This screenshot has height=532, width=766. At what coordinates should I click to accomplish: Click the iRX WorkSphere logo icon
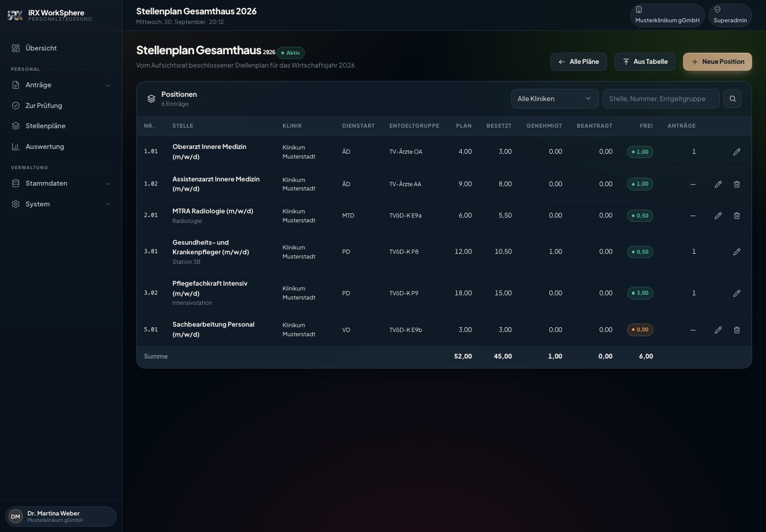pyautogui.click(x=15, y=15)
